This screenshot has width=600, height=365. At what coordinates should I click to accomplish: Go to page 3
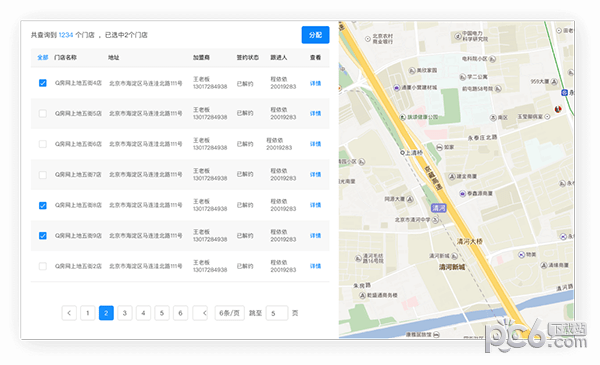click(x=125, y=313)
